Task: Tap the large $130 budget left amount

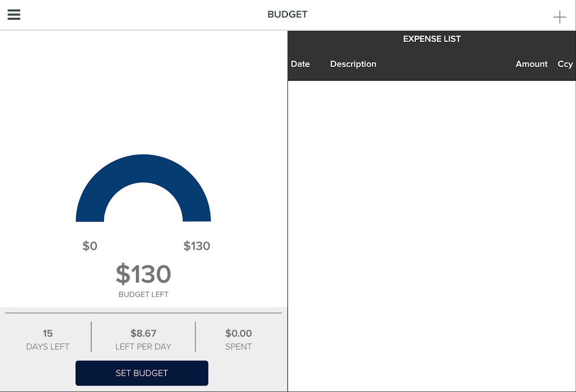Action: point(143,274)
